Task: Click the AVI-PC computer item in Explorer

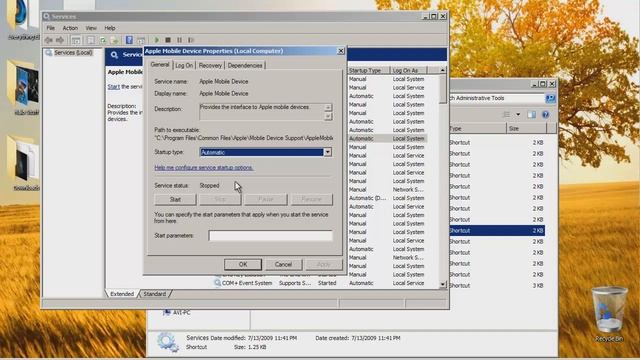Action: click(177, 313)
